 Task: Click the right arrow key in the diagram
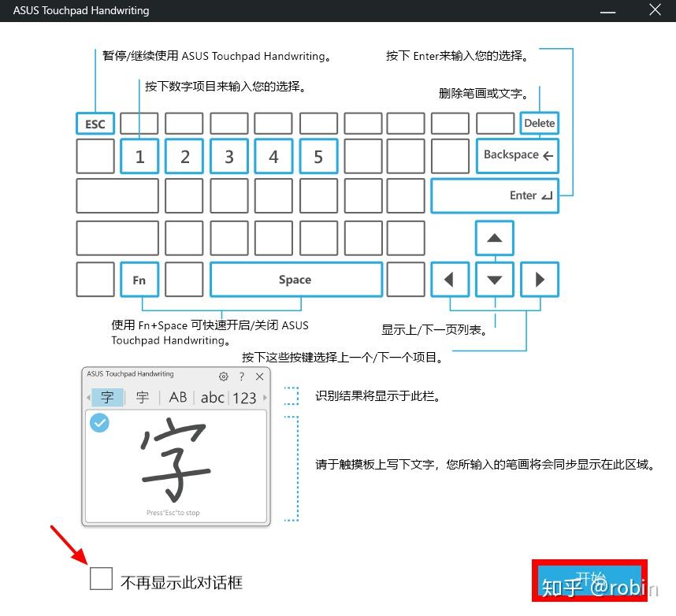[x=539, y=279]
